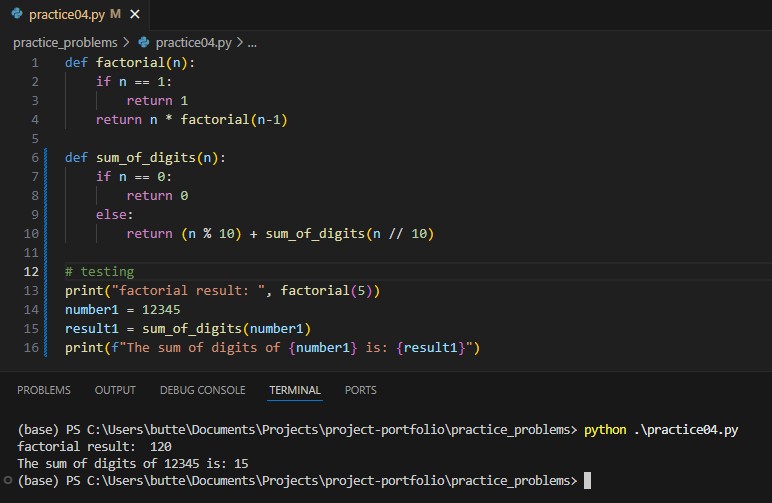The width and height of the screenshot is (772, 503).
Task: Expand the breadcrumb ellipsis symbol list
Action: click(x=252, y=43)
